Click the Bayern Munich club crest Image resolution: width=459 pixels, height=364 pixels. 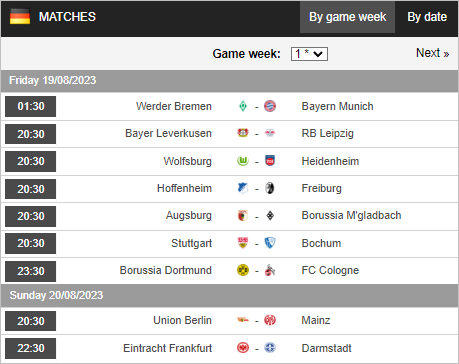pos(270,106)
